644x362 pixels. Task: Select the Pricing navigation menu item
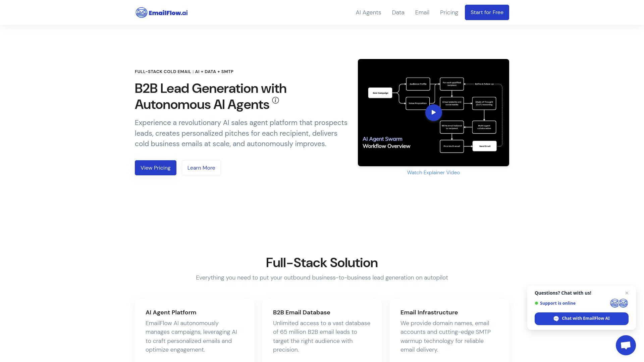pyautogui.click(x=449, y=12)
